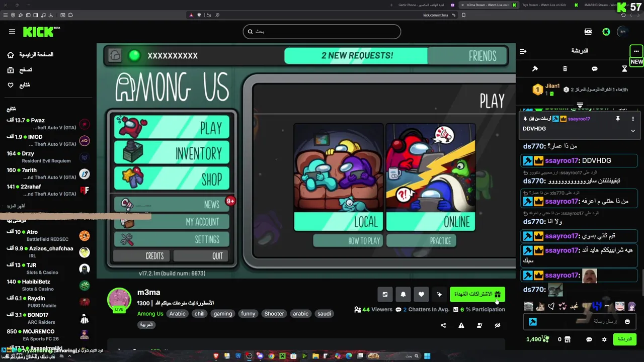Report stream using warning triangle icon
Image resolution: width=644 pixels, height=362 pixels.
click(x=461, y=325)
